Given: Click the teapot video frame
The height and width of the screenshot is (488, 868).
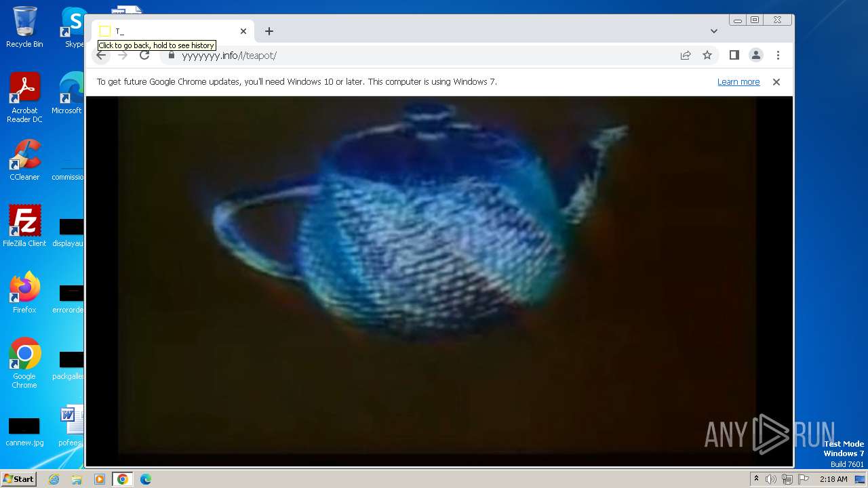Looking at the screenshot, I should [x=437, y=274].
